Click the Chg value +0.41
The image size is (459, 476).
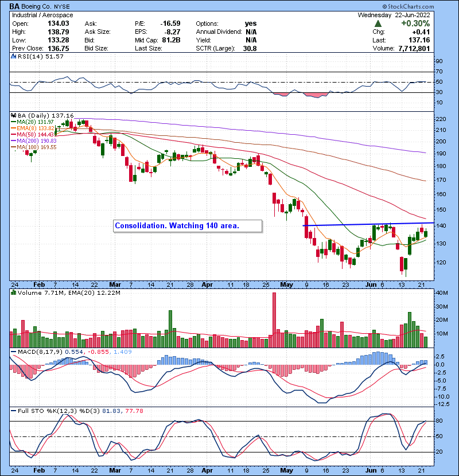[421, 32]
